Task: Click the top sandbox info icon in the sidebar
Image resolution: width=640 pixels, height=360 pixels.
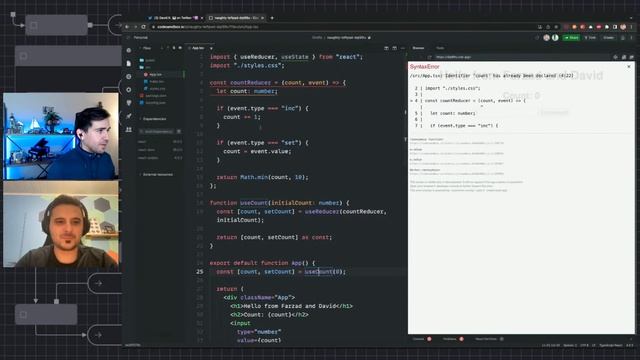Action: pos(129,50)
